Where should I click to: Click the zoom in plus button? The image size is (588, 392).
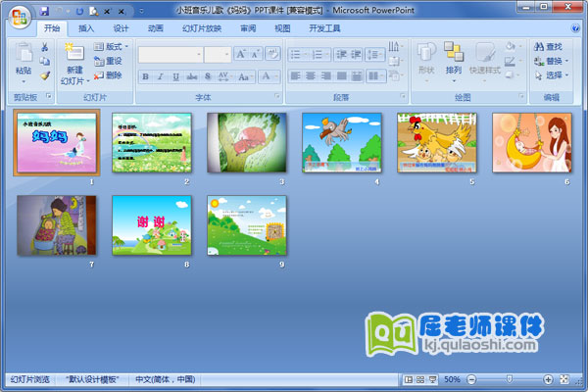[x=548, y=379]
